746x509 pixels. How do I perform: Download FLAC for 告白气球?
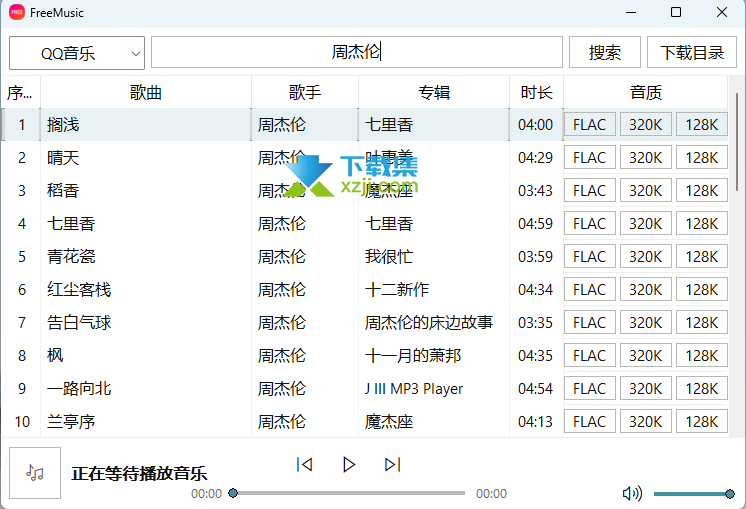[x=590, y=322]
